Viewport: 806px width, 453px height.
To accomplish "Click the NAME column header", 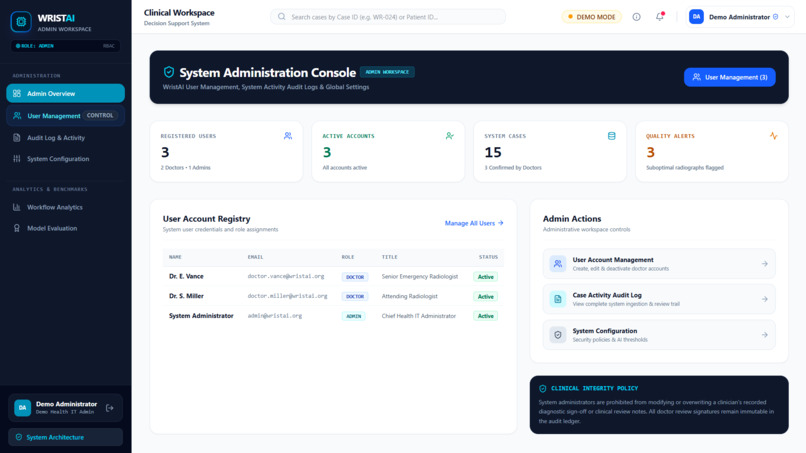I will [175, 257].
